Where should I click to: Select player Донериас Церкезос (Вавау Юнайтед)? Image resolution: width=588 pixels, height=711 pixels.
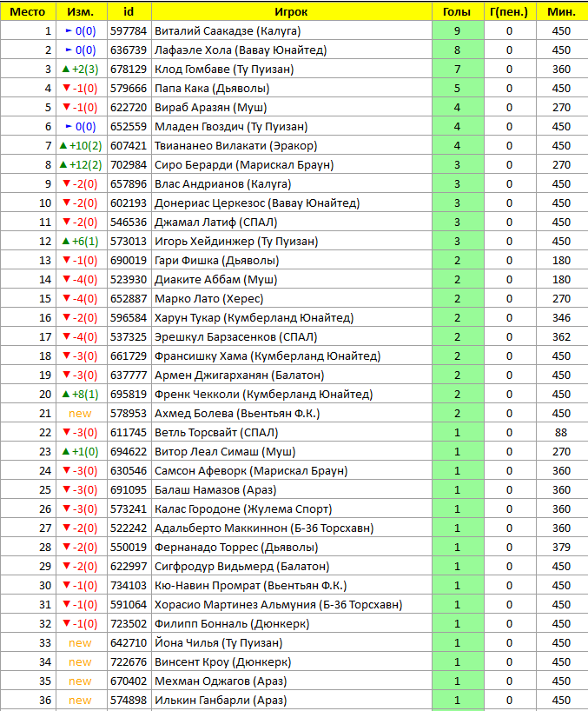(x=257, y=203)
